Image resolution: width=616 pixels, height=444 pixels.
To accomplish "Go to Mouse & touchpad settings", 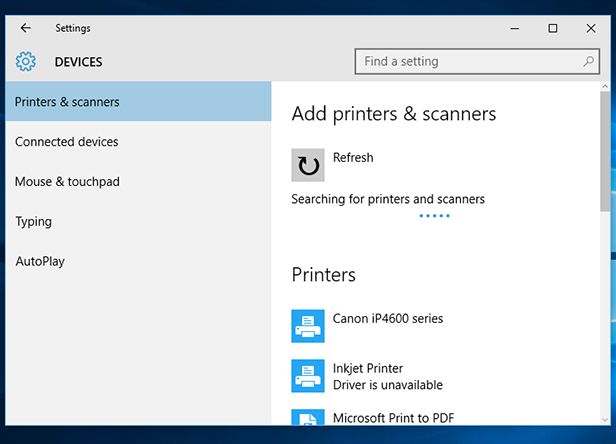I will coord(138,182).
